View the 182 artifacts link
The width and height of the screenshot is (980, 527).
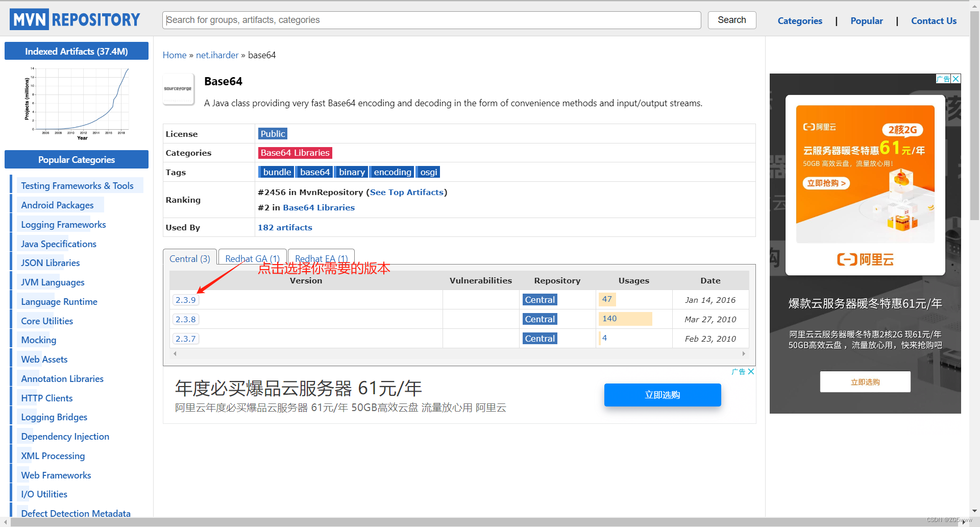pyautogui.click(x=285, y=227)
